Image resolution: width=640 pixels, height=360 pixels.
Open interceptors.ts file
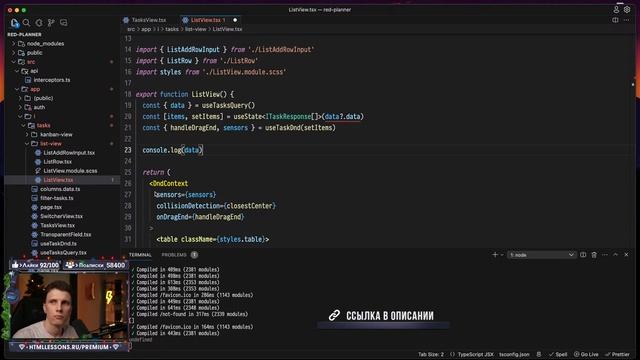[51, 80]
